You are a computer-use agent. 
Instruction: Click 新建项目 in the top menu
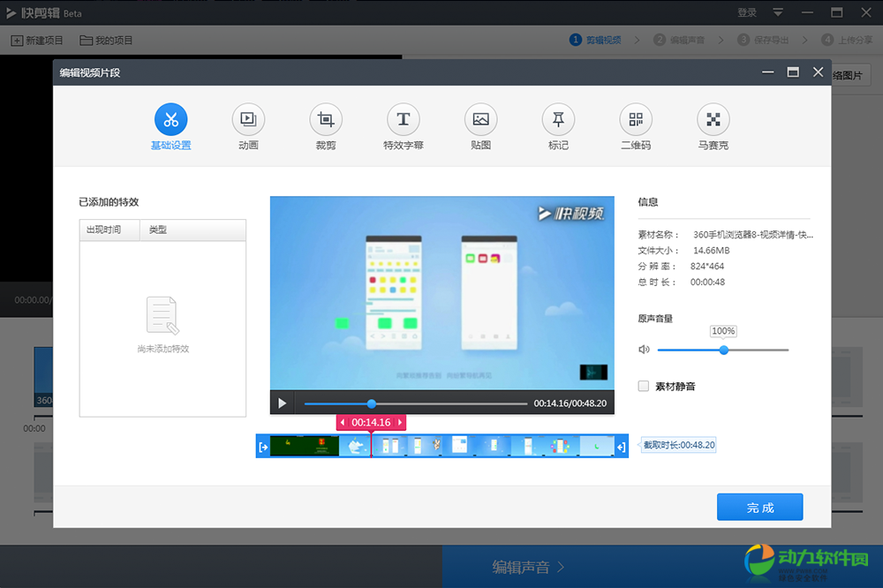pos(37,41)
